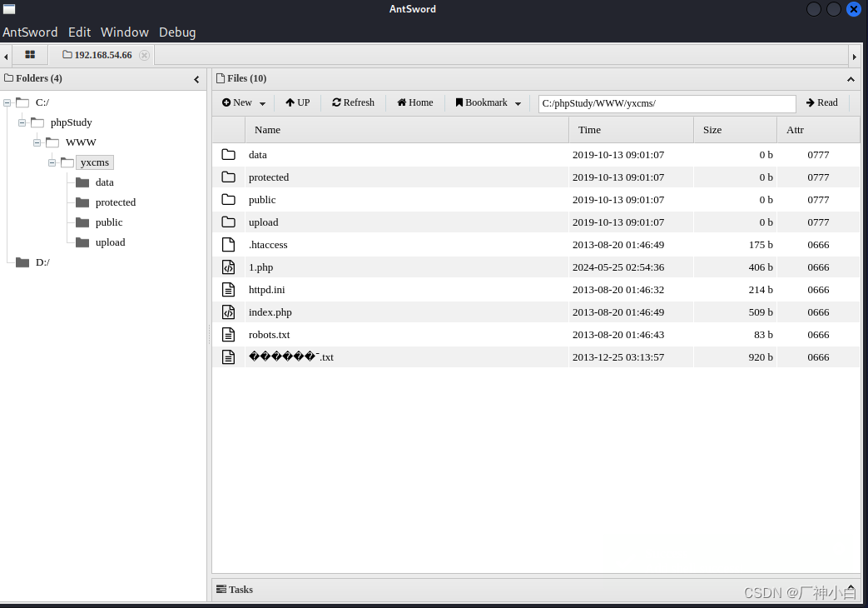Select the D:/ drive in tree
Viewport: 868px width, 608px height.
(x=42, y=262)
